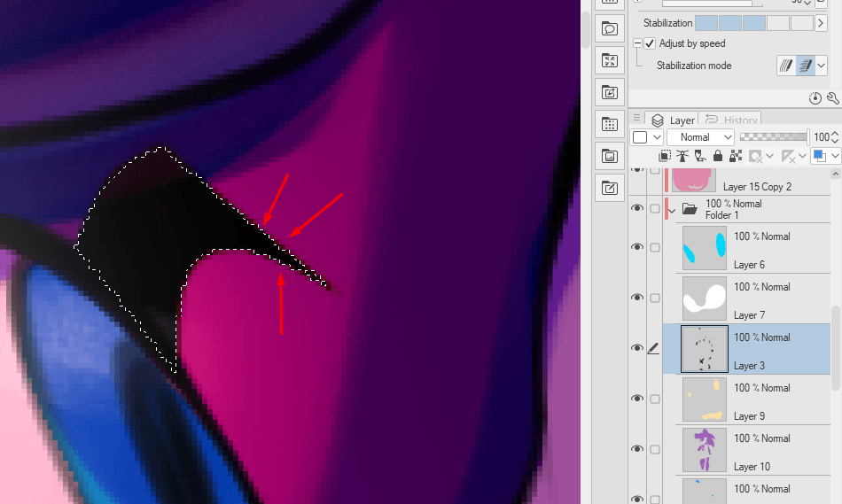Select the Folder 1 row
842x504 pixels.
(747, 209)
